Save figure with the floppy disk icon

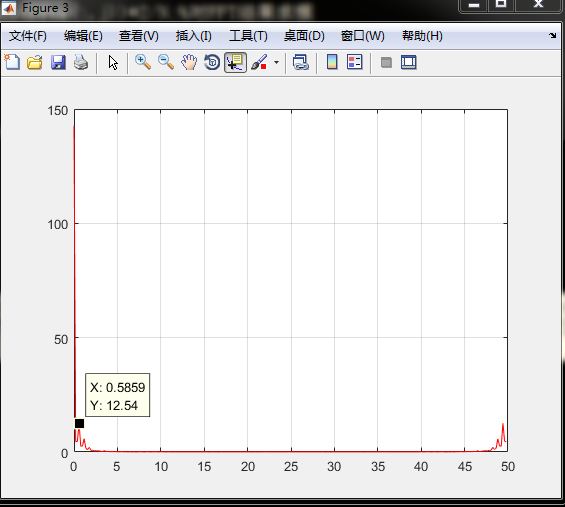[x=58, y=62]
